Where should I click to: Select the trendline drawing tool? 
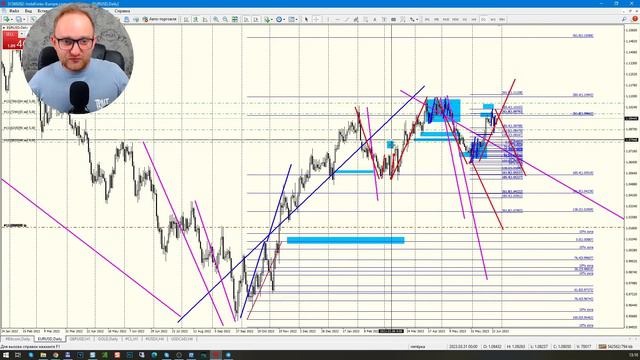[x=347, y=19]
